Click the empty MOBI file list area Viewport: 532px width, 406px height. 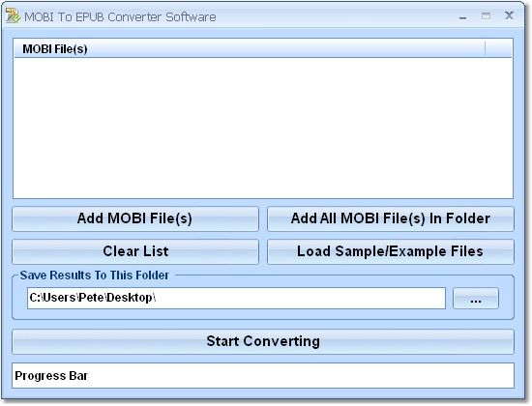click(263, 128)
